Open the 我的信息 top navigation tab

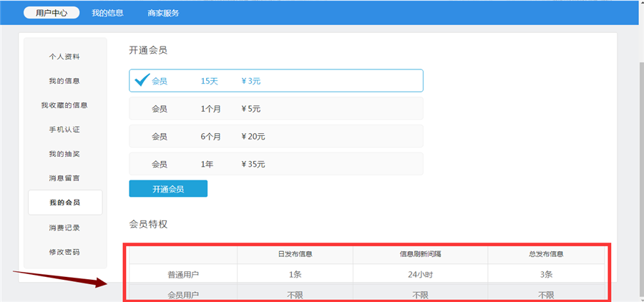pyautogui.click(x=107, y=13)
